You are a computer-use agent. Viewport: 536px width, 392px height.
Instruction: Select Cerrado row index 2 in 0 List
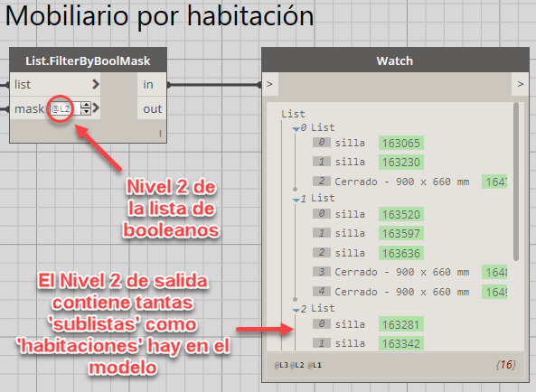point(409,182)
